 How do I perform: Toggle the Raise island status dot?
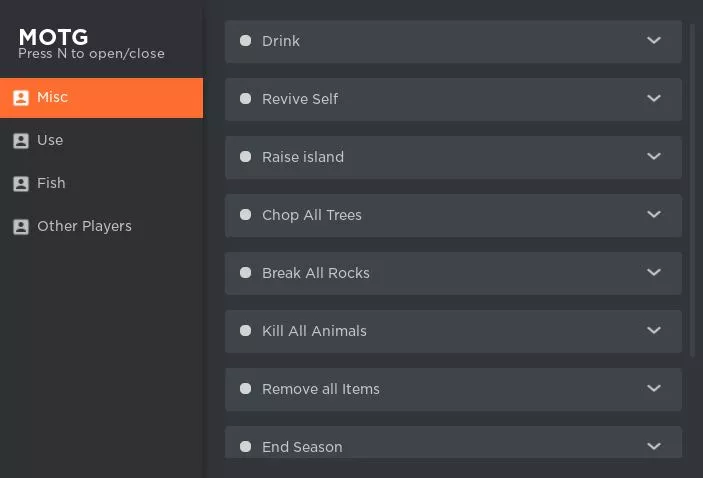point(245,156)
